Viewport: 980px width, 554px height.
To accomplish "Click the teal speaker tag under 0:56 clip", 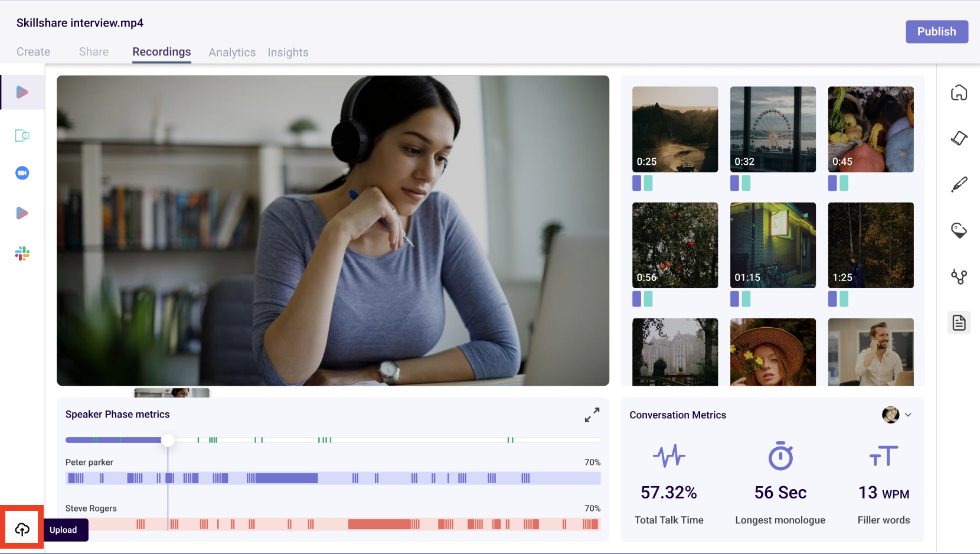I will point(648,299).
